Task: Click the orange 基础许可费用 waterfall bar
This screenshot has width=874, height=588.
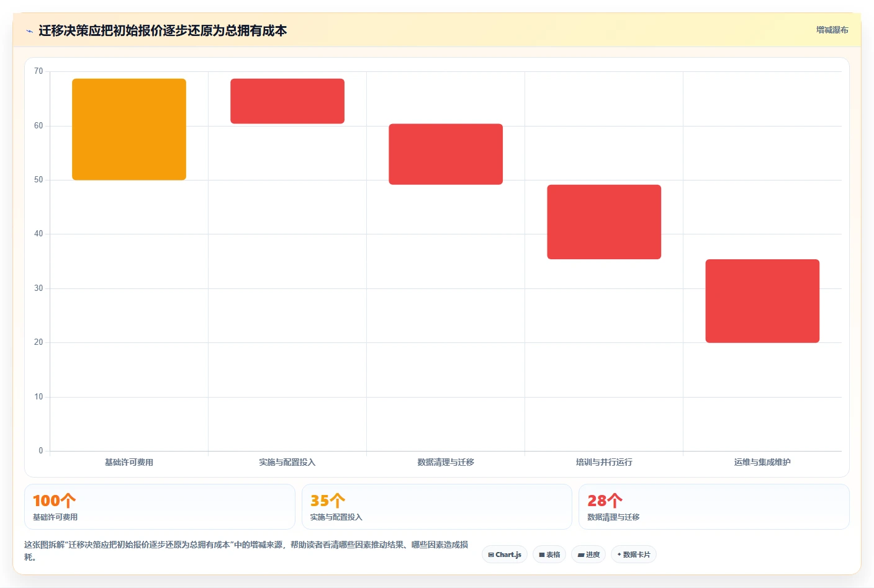Action: tap(129, 130)
